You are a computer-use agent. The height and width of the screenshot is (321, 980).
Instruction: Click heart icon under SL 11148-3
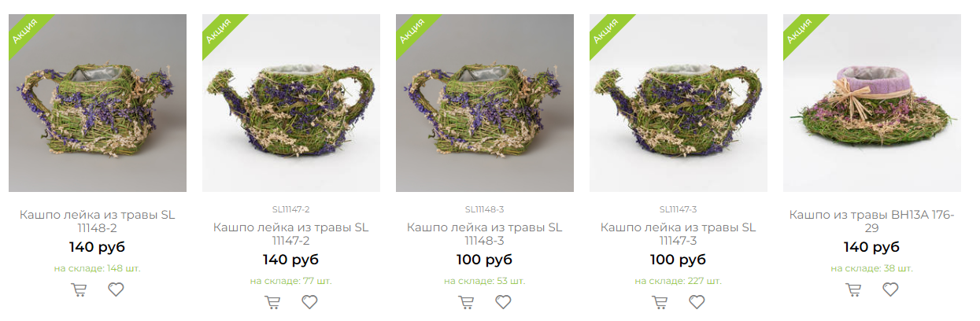[x=504, y=302]
